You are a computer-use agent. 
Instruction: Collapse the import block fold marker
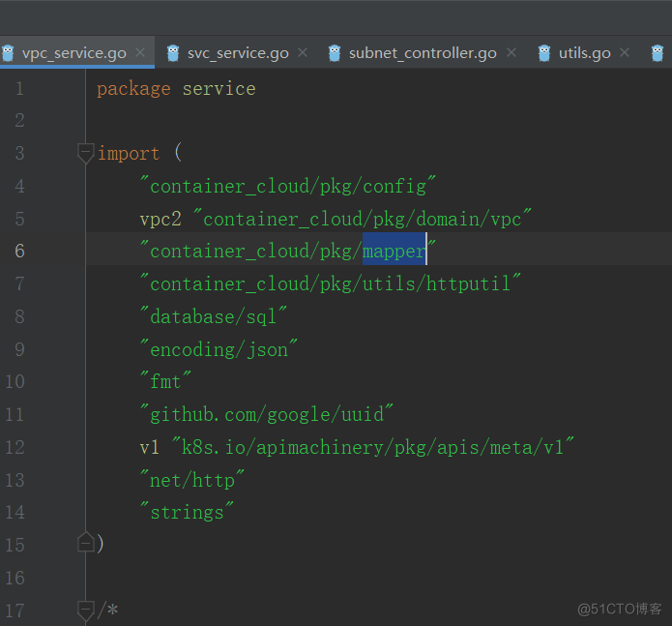[85, 153]
